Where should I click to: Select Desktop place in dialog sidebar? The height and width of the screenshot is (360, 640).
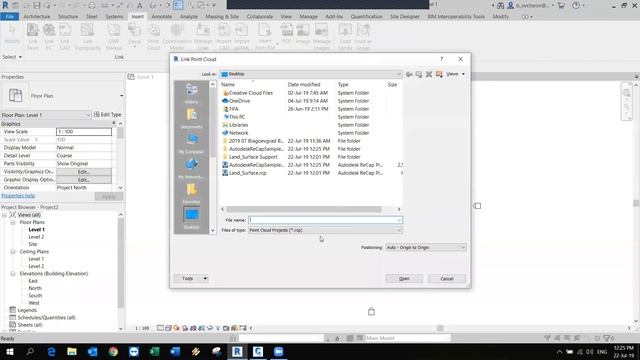pos(191,218)
